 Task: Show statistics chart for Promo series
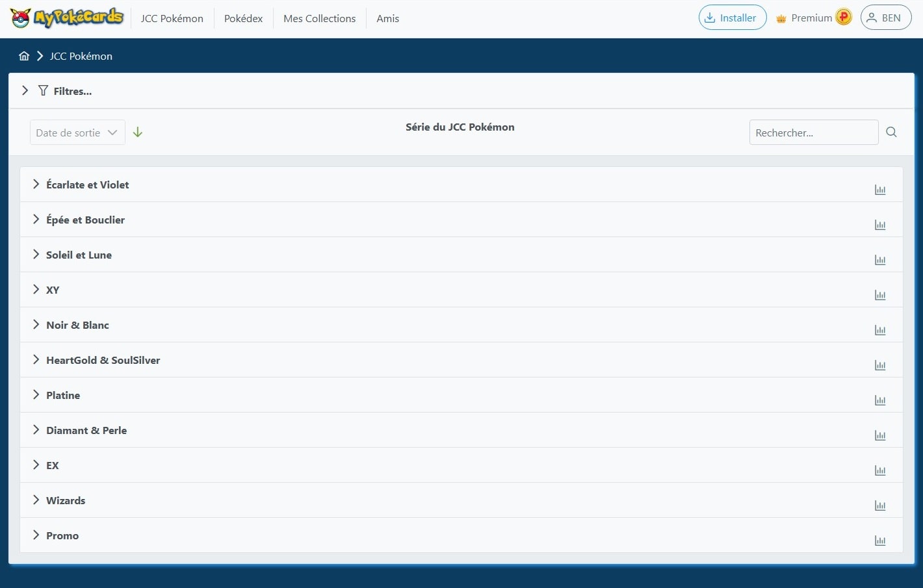[880, 541]
